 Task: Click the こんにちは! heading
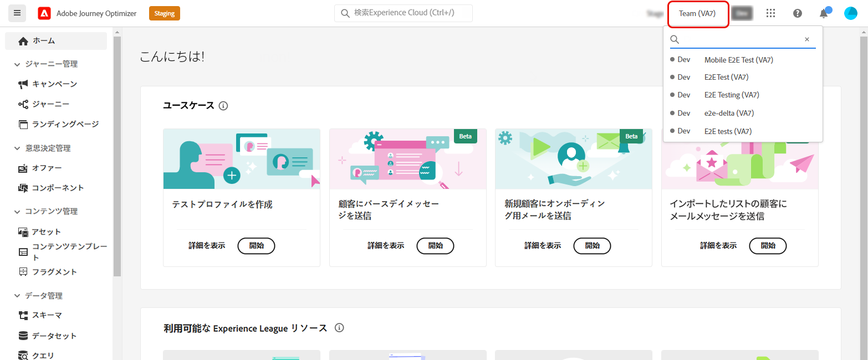click(x=172, y=56)
